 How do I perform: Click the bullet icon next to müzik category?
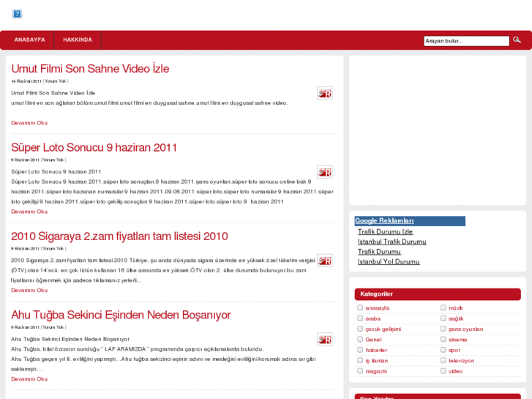click(443, 307)
